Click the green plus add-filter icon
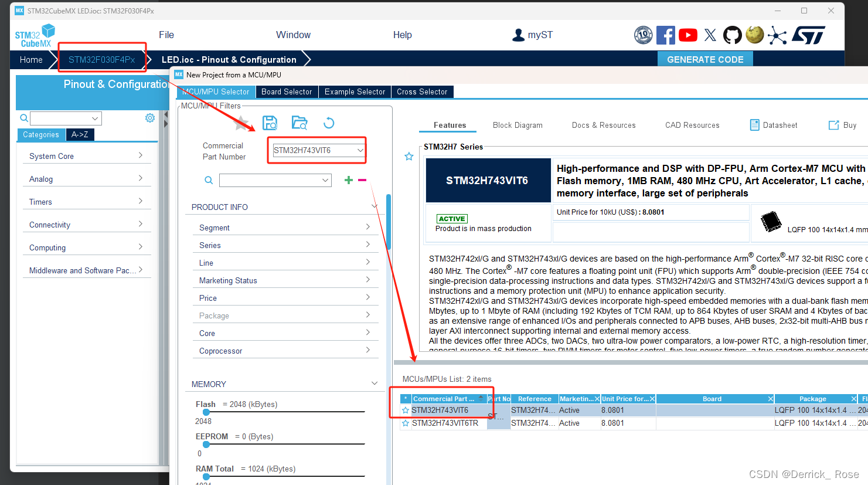This screenshot has width=868, height=485. tap(349, 180)
